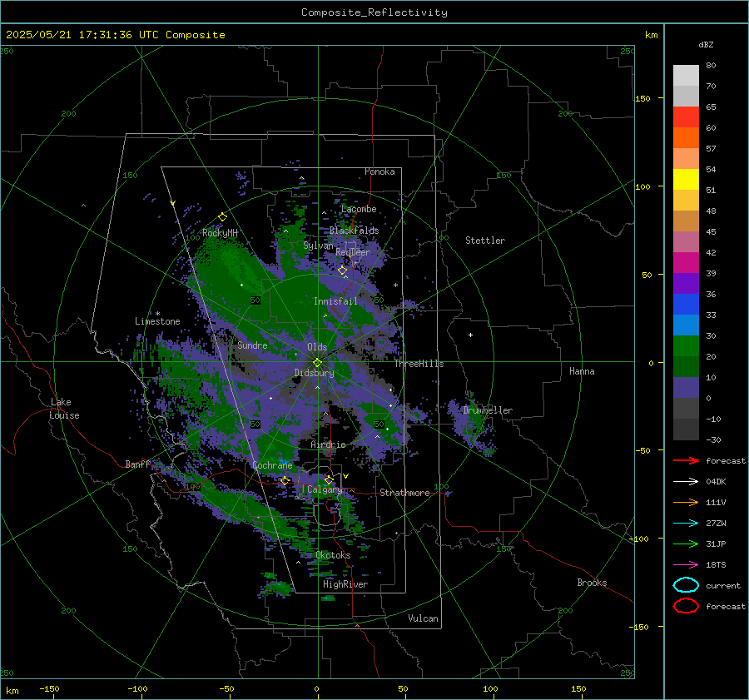This screenshot has width=749, height=700.
Task: Click the Strathmore city label
Action: click(x=405, y=493)
